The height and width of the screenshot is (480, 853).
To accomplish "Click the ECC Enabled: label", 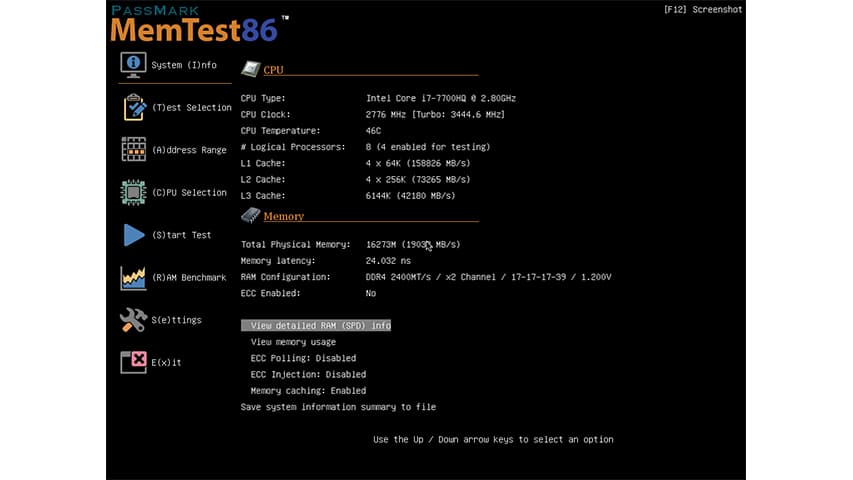I will click(270, 293).
